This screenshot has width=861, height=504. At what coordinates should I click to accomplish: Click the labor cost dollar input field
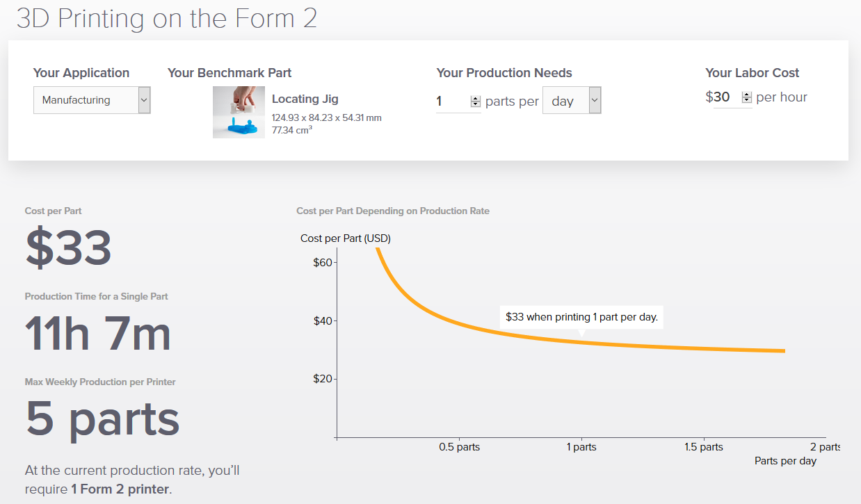coord(723,97)
